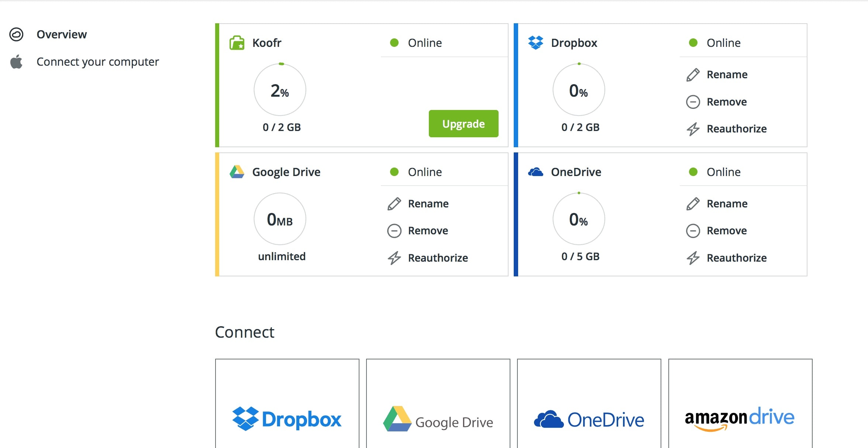Click the Google Drive 0MB usage circle
This screenshot has height=448, width=868.
click(x=280, y=219)
